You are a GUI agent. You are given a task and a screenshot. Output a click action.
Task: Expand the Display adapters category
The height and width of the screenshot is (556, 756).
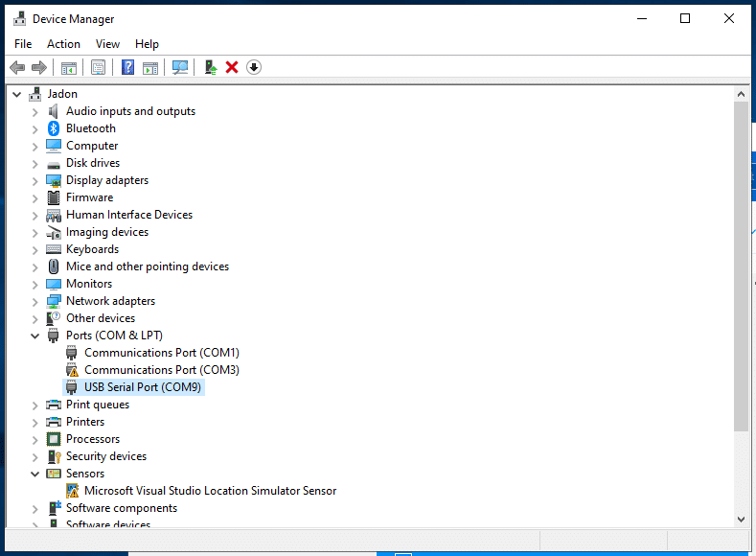(x=34, y=181)
